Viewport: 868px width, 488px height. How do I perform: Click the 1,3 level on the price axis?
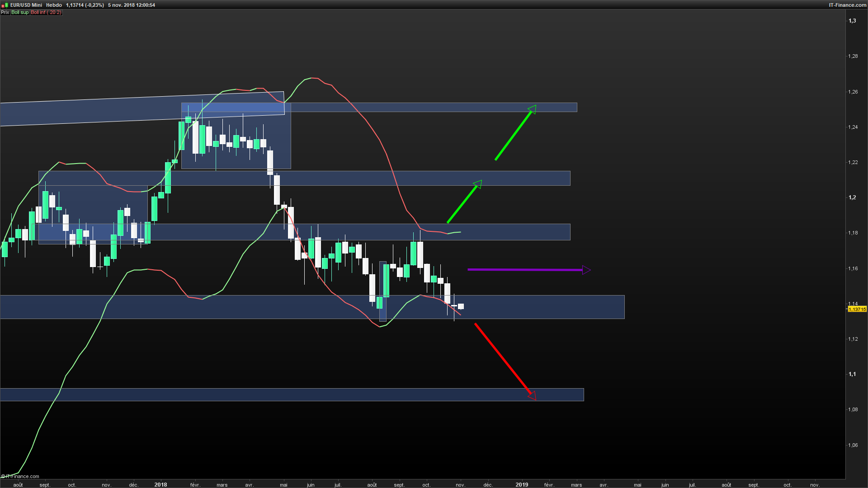pos(852,21)
